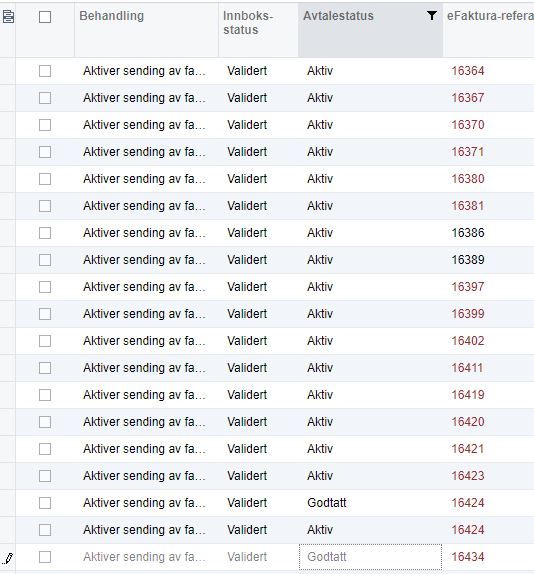The width and height of the screenshot is (534, 574).
Task: Click the Godtatt cell in first 16424 row
Action: tap(326, 503)
